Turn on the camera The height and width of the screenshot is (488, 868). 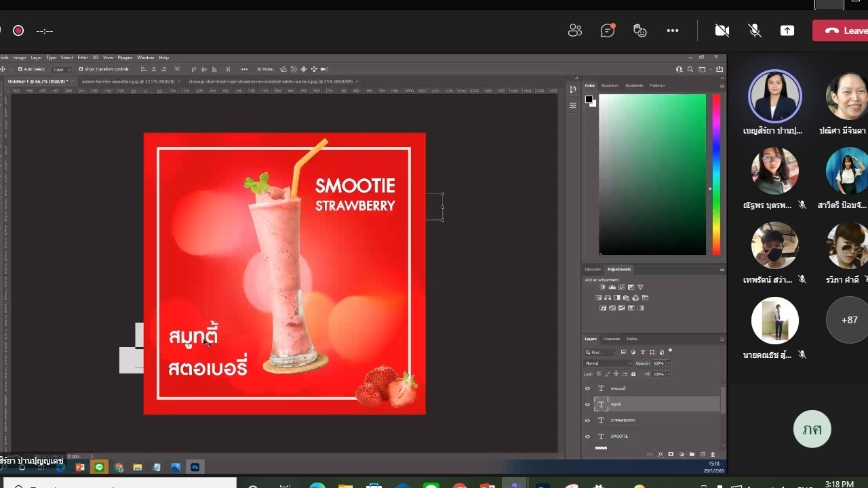pos(722,30)
